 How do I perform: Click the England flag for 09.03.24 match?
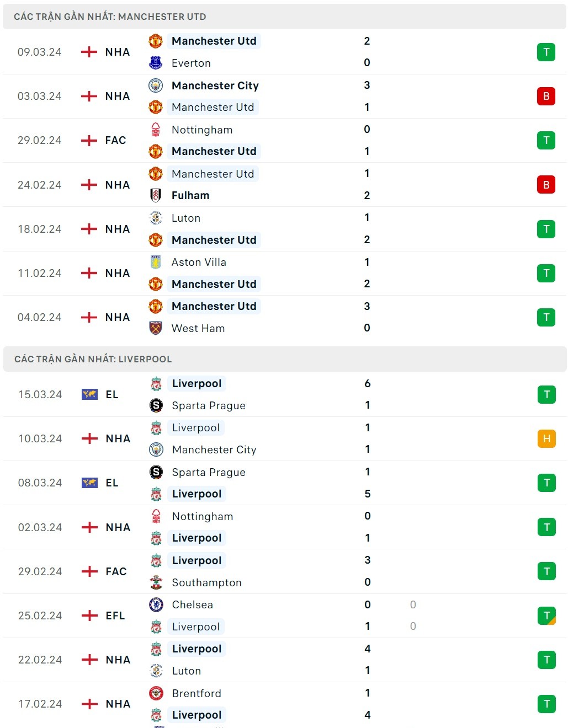[89, 52]
